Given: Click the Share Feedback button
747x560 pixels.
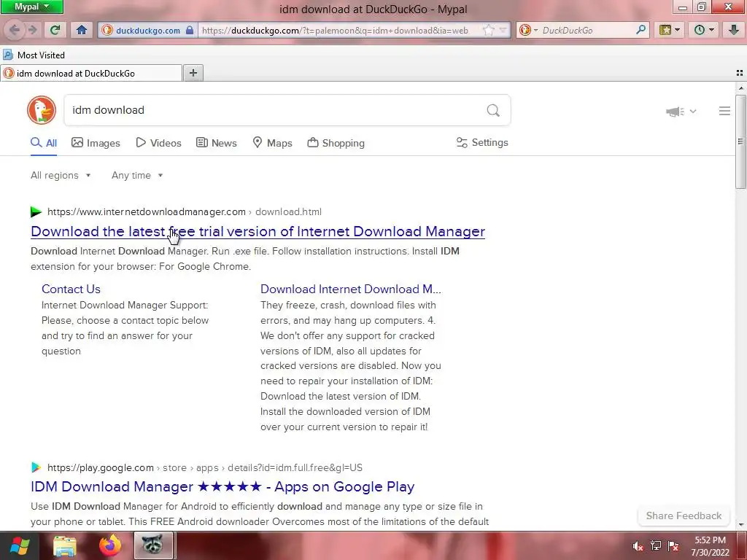Looking at the screenshot, I should pos(684,516).
